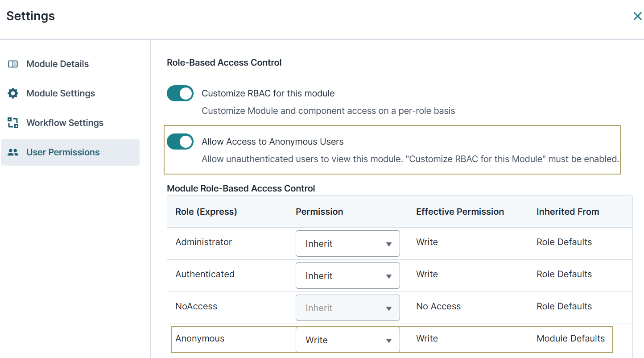Click Administrator row's effective Write value
The image size is (644, 358).
pyautogui.click(x=427, y=242)
